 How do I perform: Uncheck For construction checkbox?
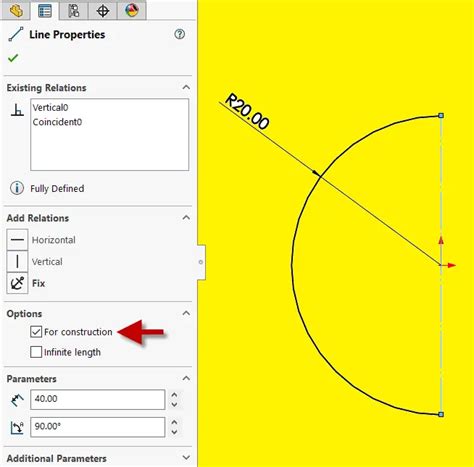[x=36, y=332]
